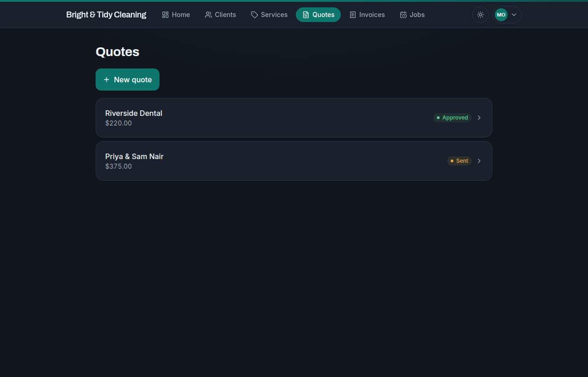Click the $375.00 amount
This screenshot has height=377, width=588.
tap(119, 166)
